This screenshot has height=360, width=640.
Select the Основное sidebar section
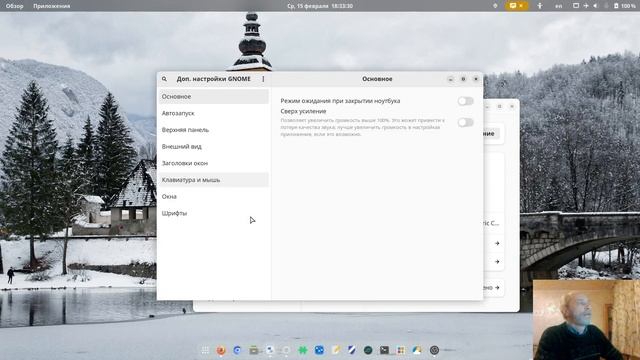point(213,96)
